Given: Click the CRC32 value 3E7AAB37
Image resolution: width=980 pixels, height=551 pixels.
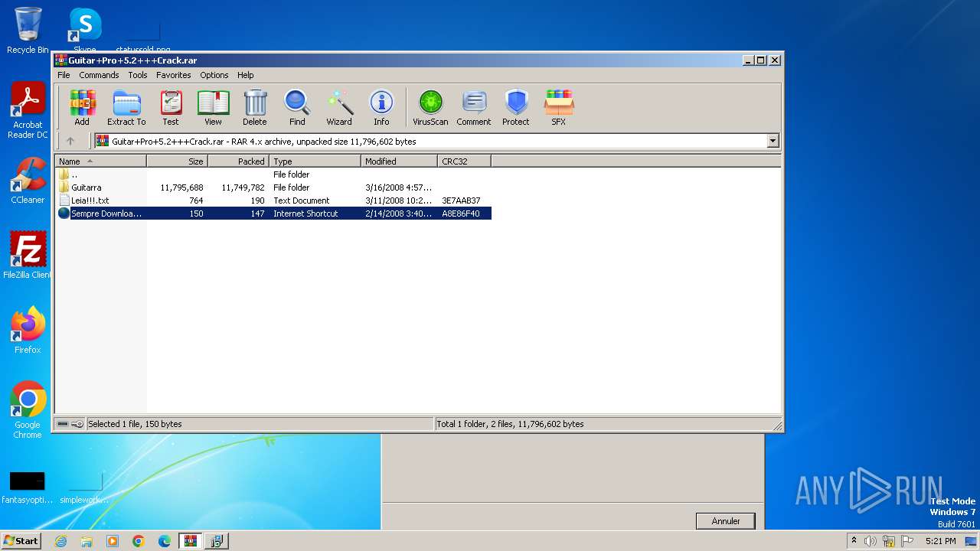Looking at the screenshot, I should [461, 201].
